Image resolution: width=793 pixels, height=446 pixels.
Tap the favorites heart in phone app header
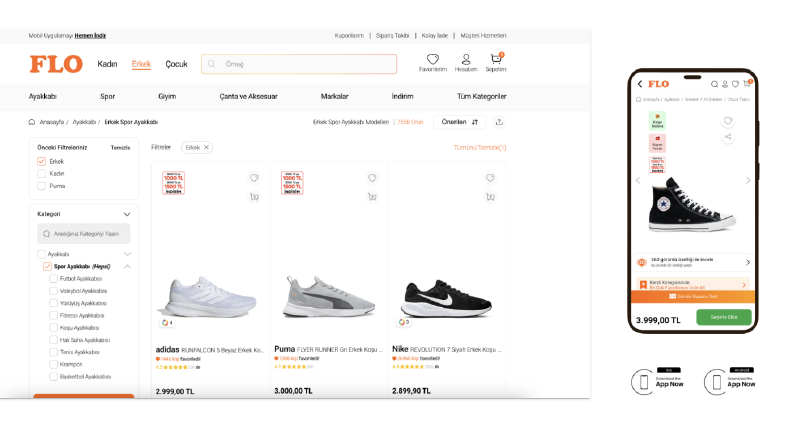[735, 84]
